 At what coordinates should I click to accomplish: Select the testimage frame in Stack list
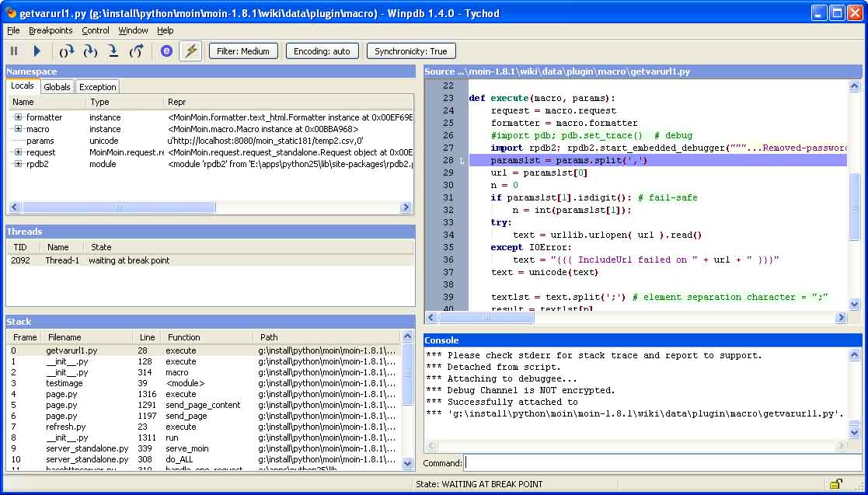pos(64,383)
